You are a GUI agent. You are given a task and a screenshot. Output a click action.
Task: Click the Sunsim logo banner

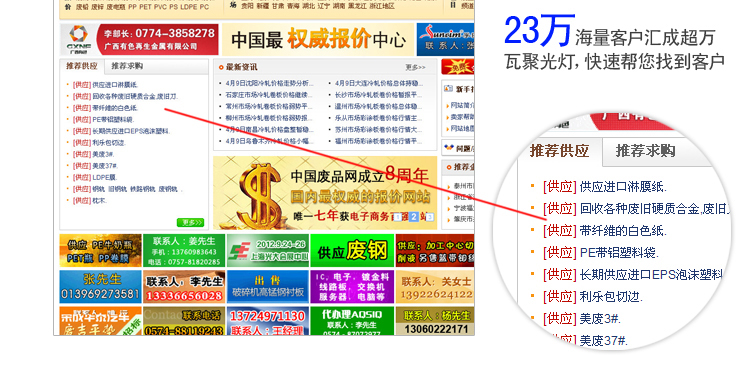click(x=445, y=40)
